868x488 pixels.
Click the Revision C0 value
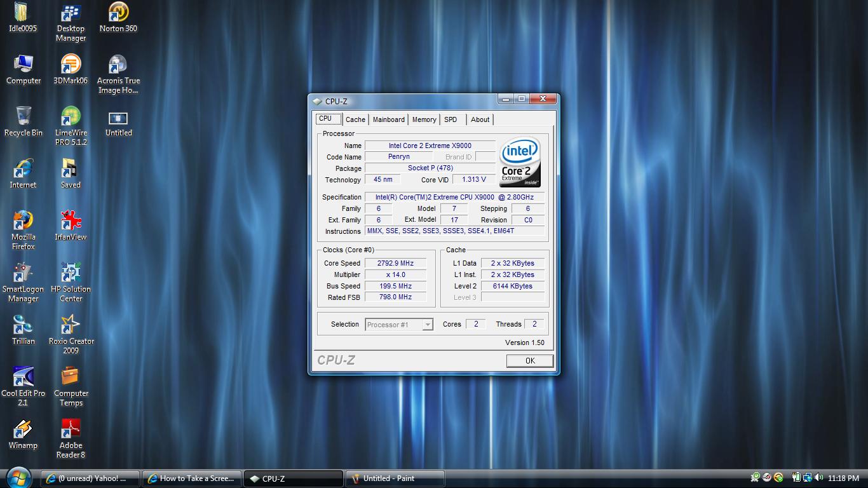[x=528, y=220]
